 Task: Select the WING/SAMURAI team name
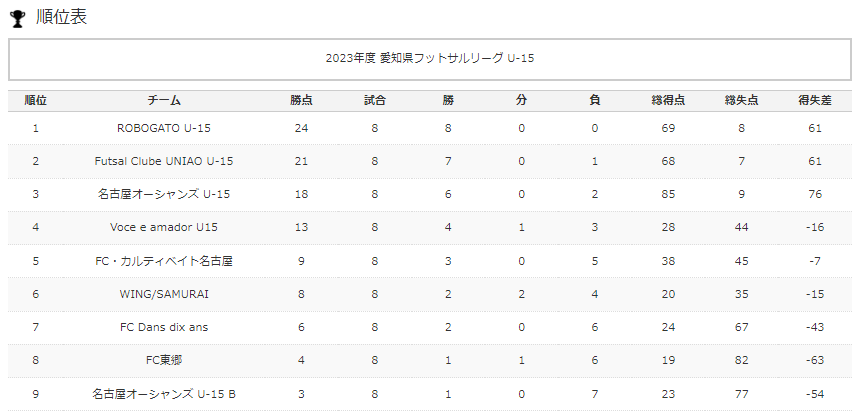[x=164, y=294]
